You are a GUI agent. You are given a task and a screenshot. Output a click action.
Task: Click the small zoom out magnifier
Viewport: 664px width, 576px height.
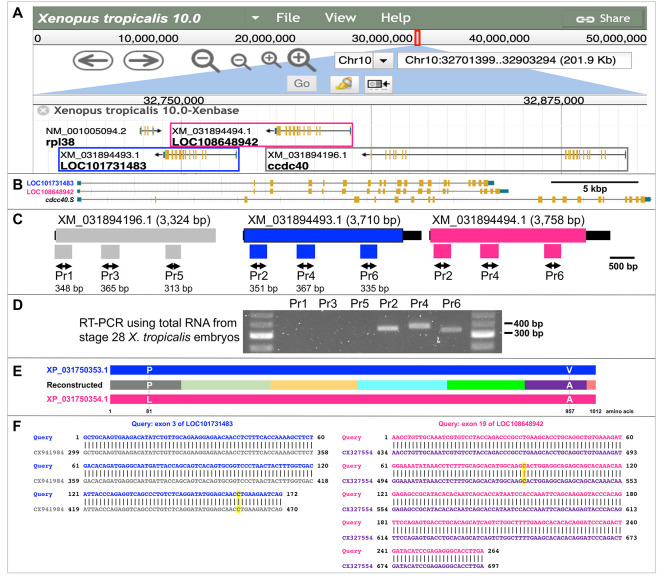coord(240,61)
